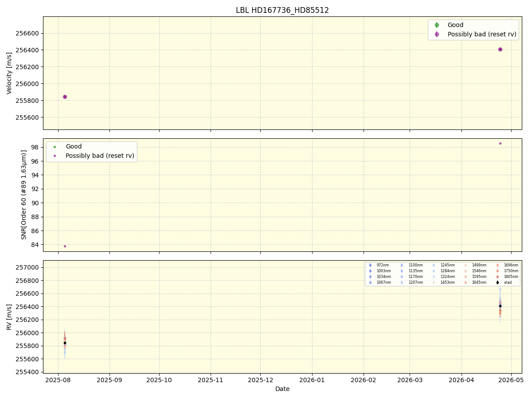Click the 2025-11 date tick label
The image size is (532, 399).
tap(211, 380)
